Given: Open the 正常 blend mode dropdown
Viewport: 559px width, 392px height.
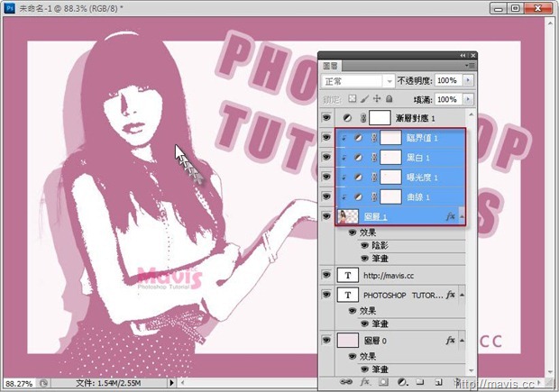Looking at the screenshot, I should click(x=358, y=81).
